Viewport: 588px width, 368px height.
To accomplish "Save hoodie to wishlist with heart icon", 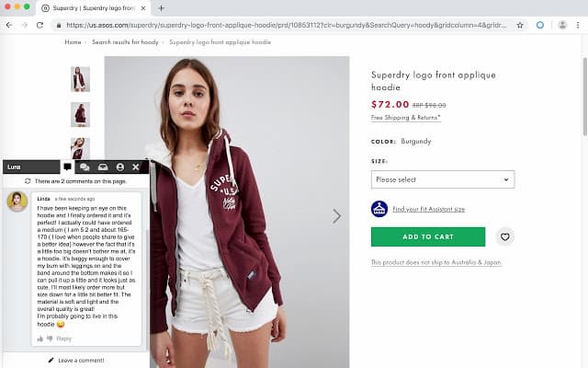I will [x=504, y=237].
